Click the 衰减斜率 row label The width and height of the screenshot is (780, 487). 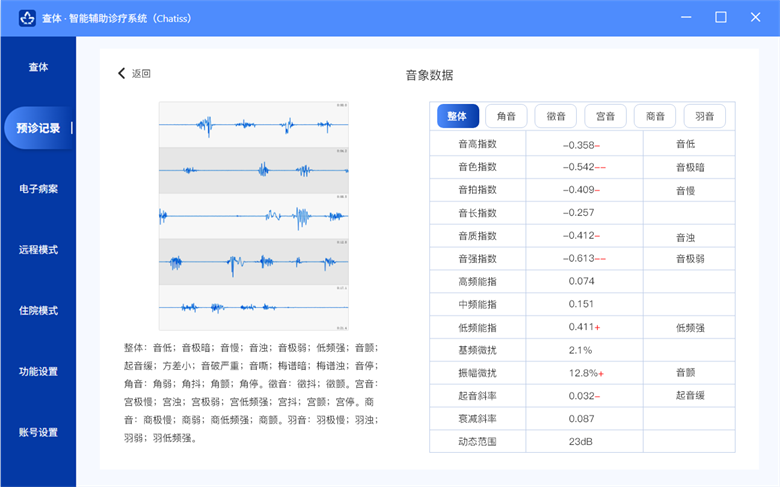[x=478, y=419]
